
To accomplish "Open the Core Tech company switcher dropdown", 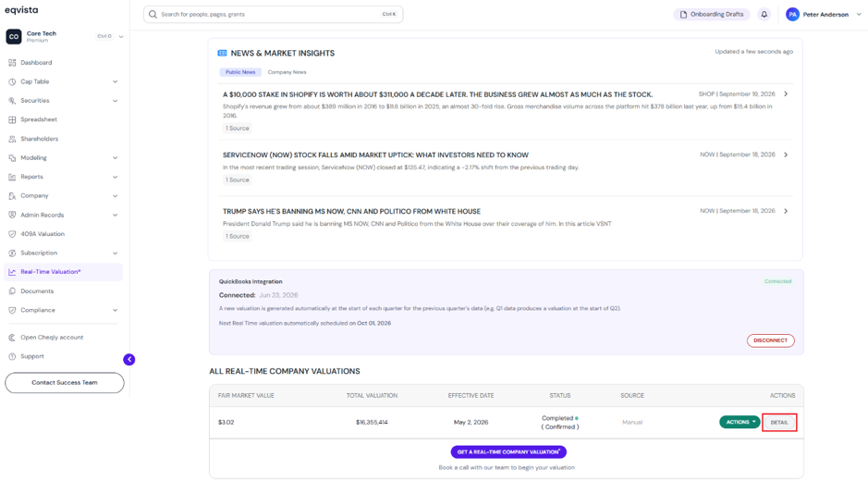I will tap(121, 37).
